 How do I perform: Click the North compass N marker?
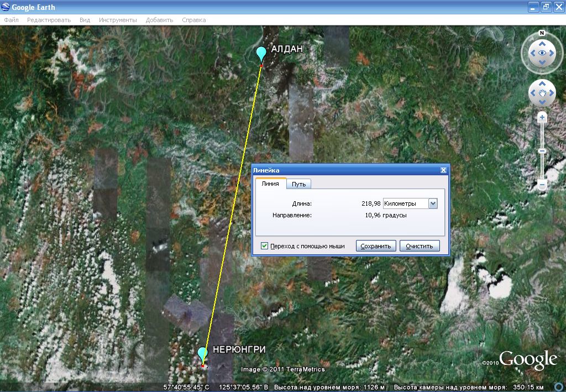pos(542,33)
